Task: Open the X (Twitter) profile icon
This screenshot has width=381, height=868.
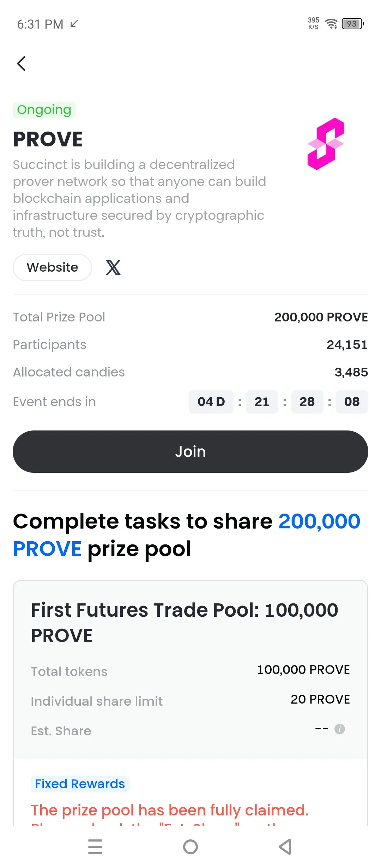Action: 113,267
